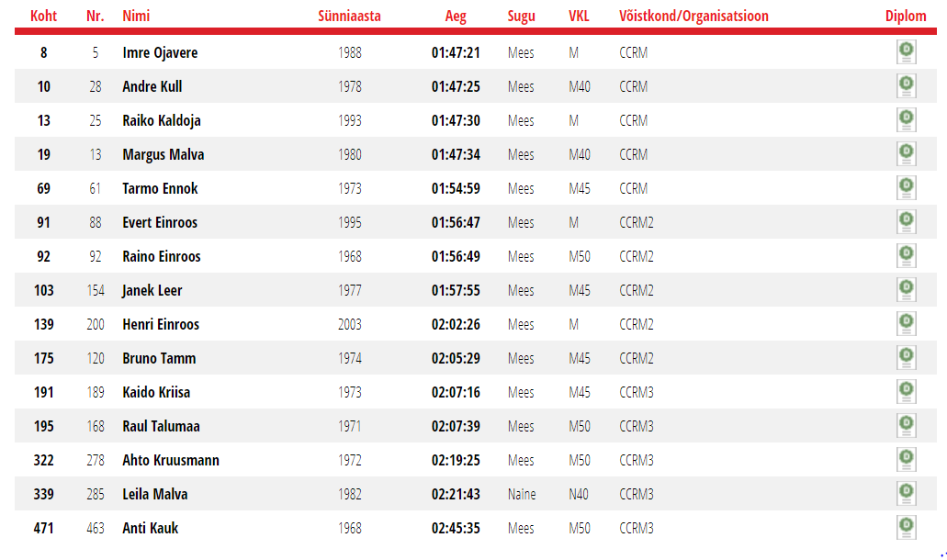The width and height of the screenshot is (947, 560).
Task: View Evert Einroos diploma icon
Action: point(906,221)
